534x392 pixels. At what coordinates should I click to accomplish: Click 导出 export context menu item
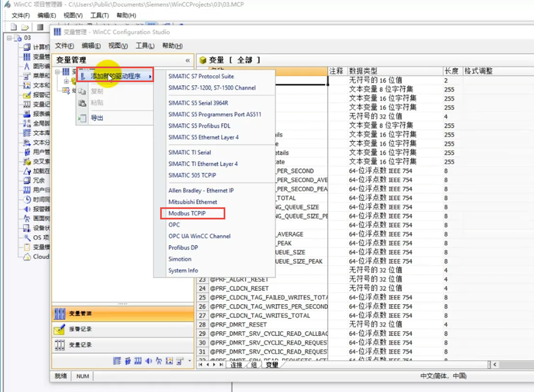point(115,118)
